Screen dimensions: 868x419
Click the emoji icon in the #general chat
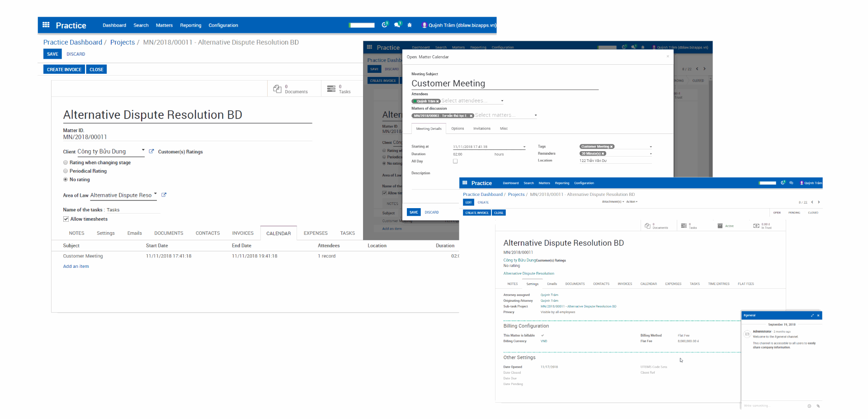click(809, 406)
